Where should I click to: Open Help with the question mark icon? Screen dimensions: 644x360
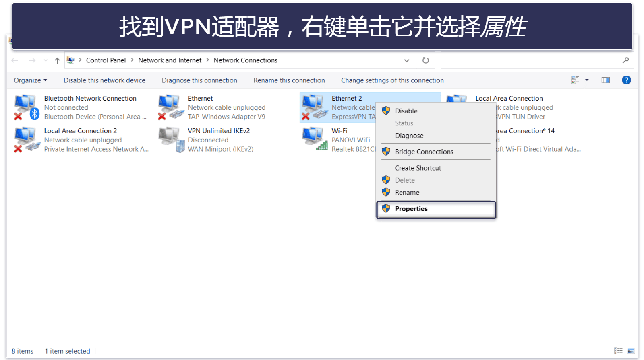pyautogui.click(x=626, y=80)
